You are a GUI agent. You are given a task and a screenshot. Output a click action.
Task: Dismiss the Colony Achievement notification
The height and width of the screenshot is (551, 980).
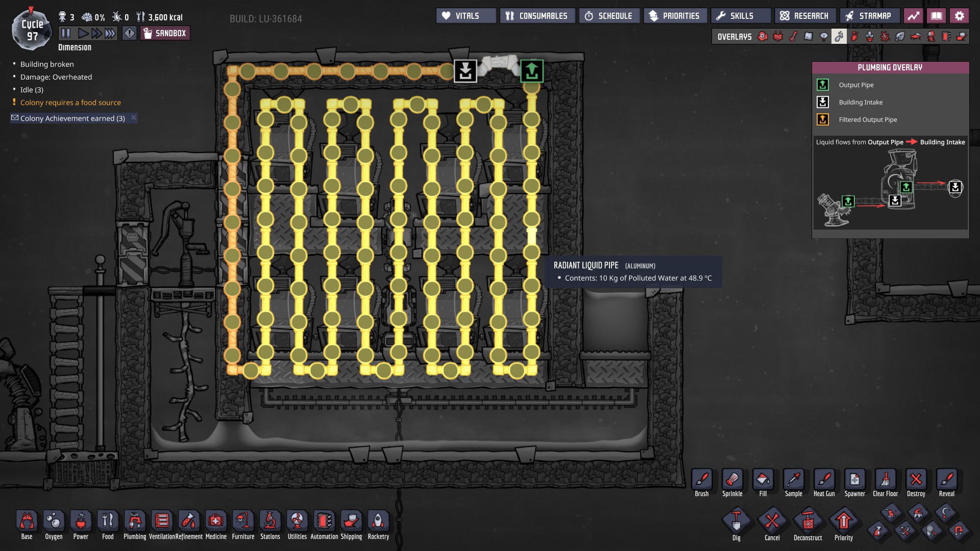click(134, 118)
